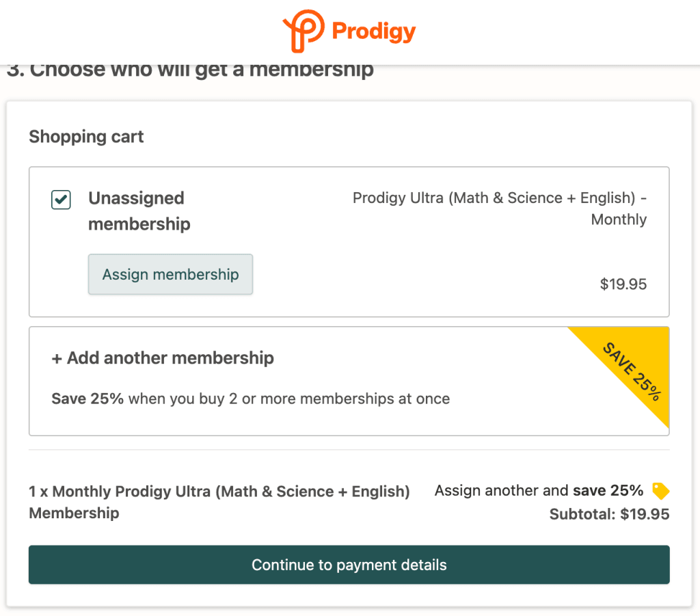
Task: Click the $19.95 price text
Action: 623,284
